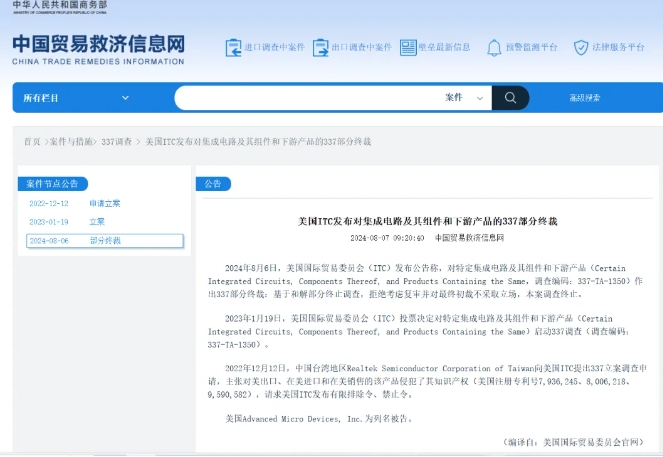
Task: Expand the 所有栏目 dropdown
Action: (76, 98)
